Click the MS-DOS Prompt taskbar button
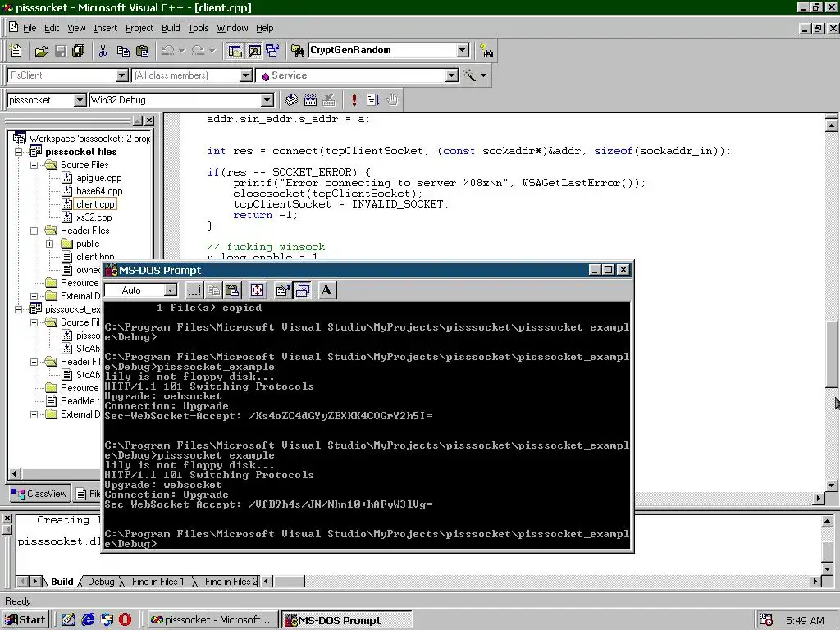840x630 pixels. [x=347, y=620]
